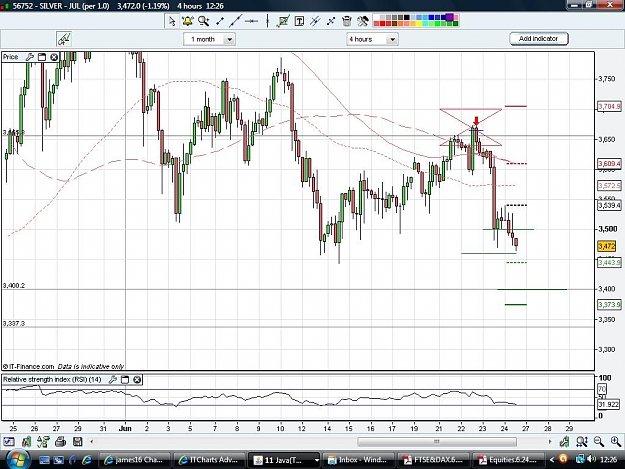Click the bottom-right candlestick chart icon

point(564,441)
